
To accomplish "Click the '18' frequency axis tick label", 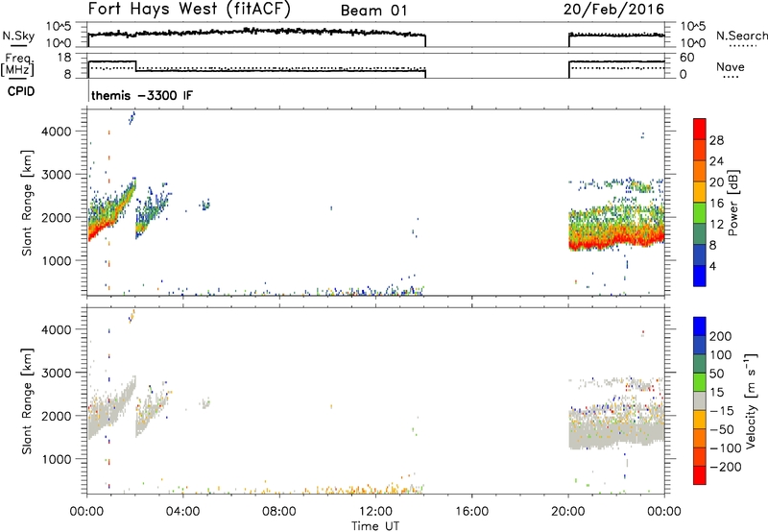I will [63, 58].
